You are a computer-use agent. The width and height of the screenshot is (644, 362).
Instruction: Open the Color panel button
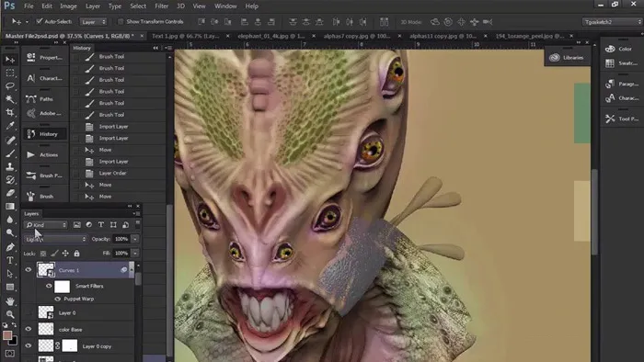click(x=621, y=49)
